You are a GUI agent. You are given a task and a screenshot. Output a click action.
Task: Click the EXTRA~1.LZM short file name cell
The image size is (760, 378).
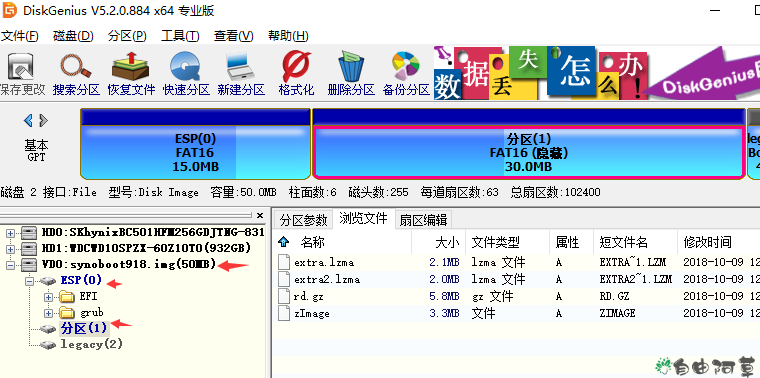click(633, 263)
